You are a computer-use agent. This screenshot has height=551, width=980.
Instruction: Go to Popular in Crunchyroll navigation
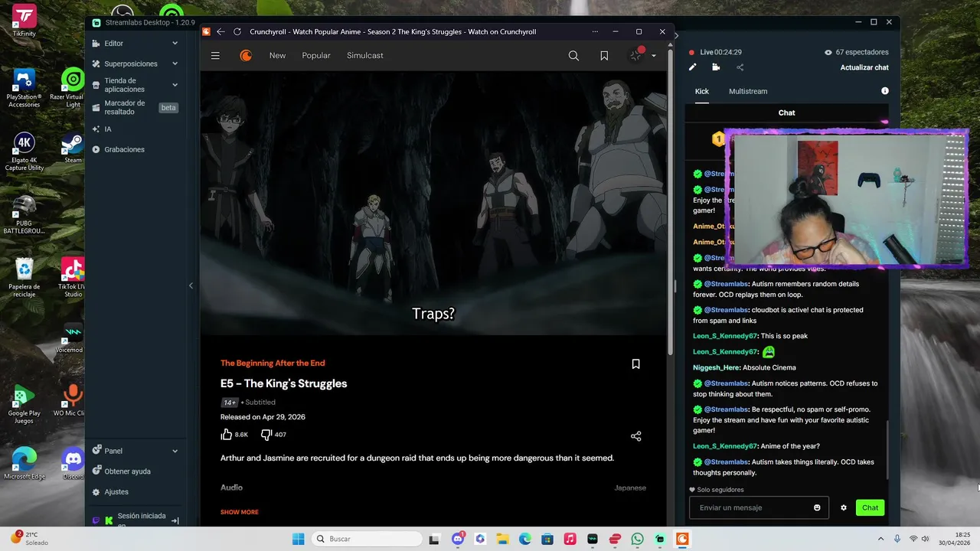click(316, 56)
